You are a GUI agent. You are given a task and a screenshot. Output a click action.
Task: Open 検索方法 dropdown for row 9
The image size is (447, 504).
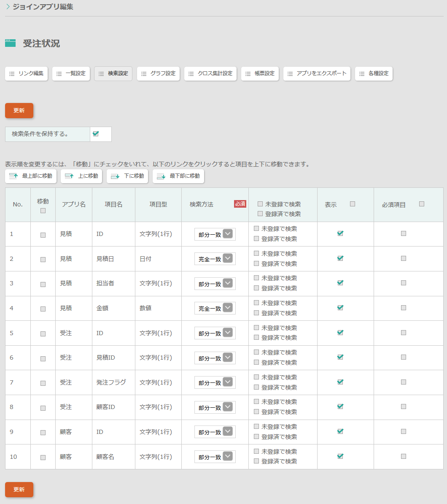coord(215,432)
